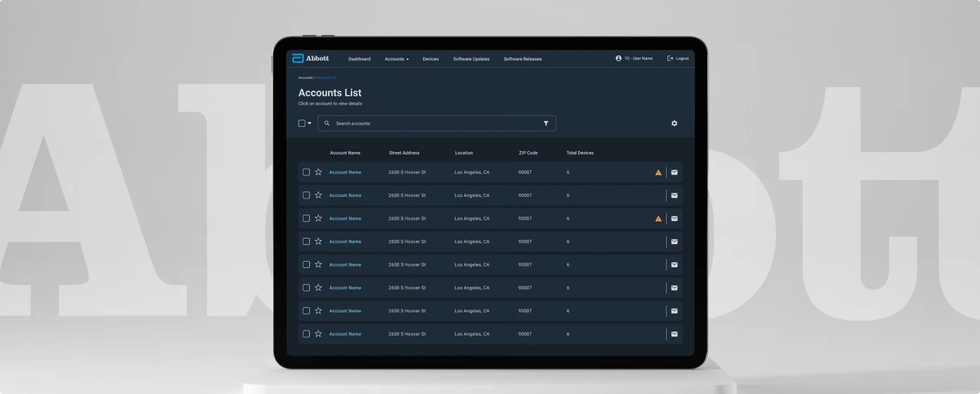Star the third account row
The width and height of the screenshot is (980, 394).
[x=318, y=218]
